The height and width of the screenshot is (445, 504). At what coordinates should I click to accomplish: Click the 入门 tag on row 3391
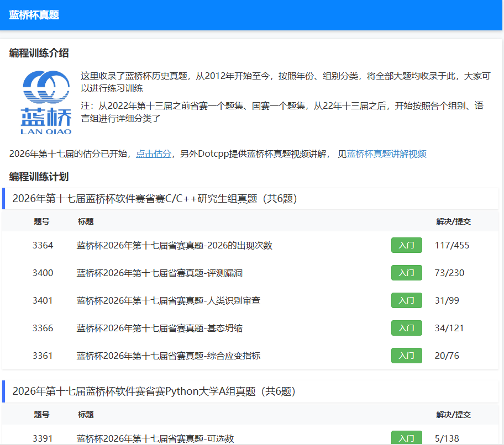pyautogui.click(x=407, y=438)
